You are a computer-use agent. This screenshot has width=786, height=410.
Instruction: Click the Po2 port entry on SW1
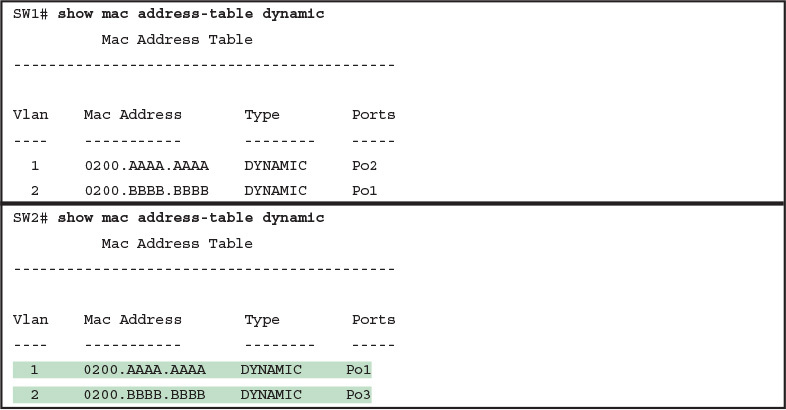[365, 165]
